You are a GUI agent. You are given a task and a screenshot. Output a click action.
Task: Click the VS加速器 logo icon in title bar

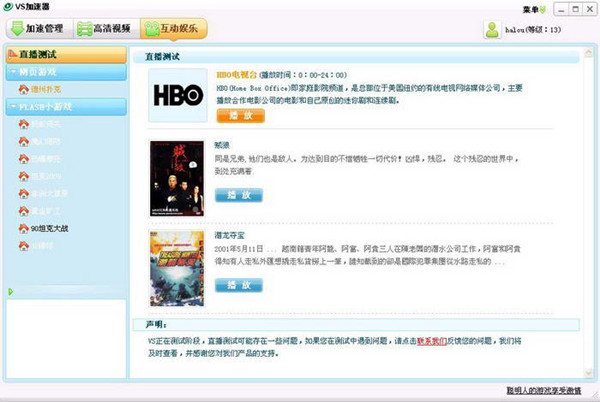click(x=8, y=7)
